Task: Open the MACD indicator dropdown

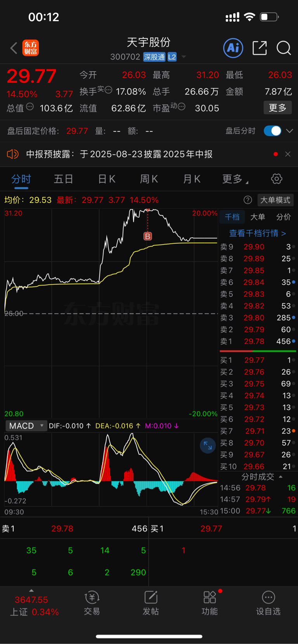Action: coord(26,426)
